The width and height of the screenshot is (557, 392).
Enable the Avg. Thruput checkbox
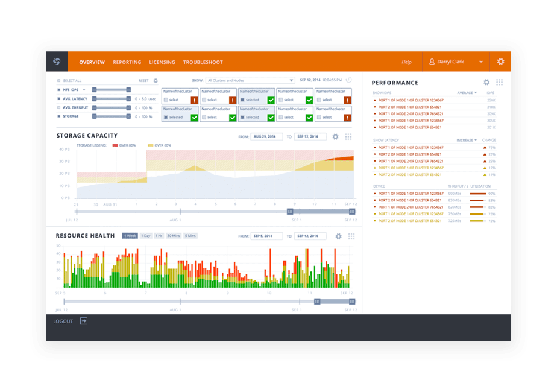click(x=59, y=107)
